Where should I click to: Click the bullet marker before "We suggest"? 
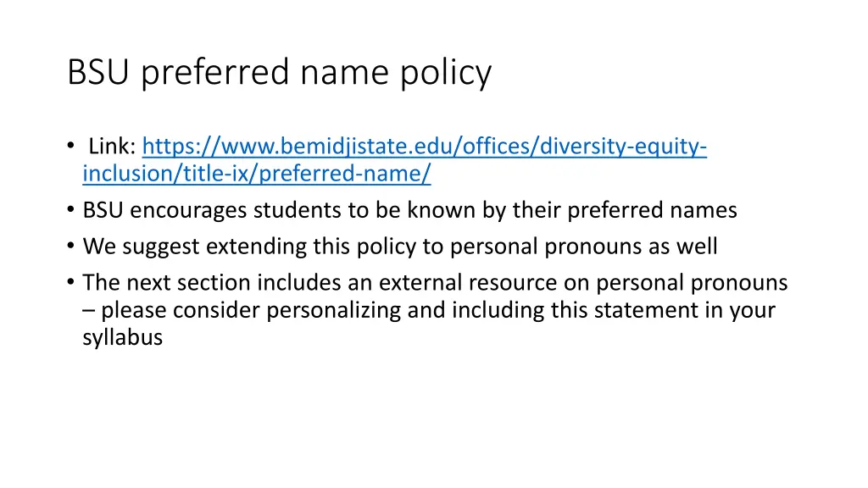pos(70,247)
